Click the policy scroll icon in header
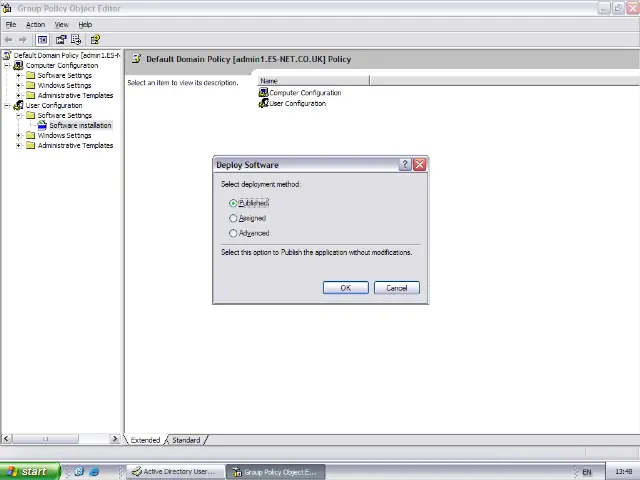The height and width of the screenshot is (480, 640). click(x=136, y=59)
